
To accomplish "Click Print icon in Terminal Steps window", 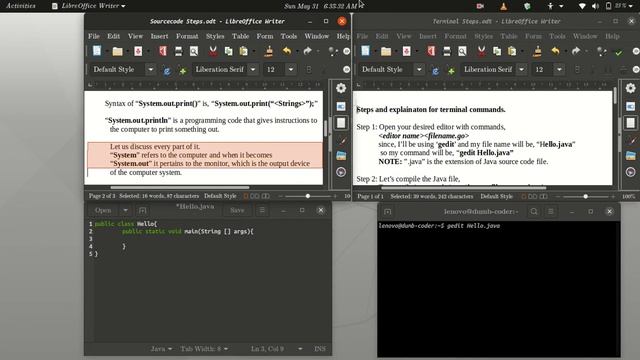I will pos(447,51).
